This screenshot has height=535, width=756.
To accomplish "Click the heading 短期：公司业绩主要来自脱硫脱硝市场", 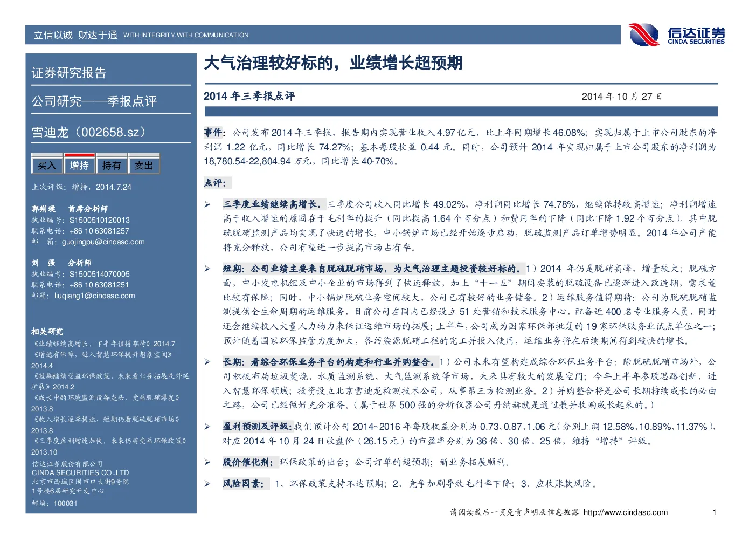I will point(373,269).
